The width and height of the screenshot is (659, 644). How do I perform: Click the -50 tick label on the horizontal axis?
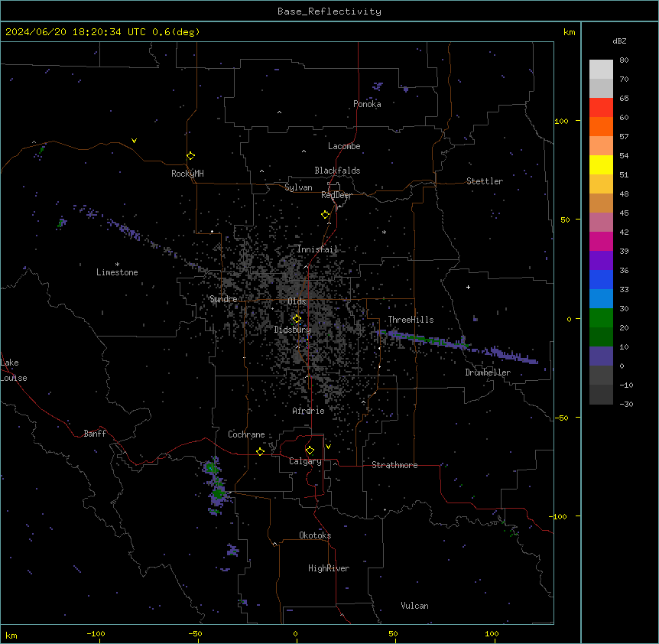(x=195, y=633)
